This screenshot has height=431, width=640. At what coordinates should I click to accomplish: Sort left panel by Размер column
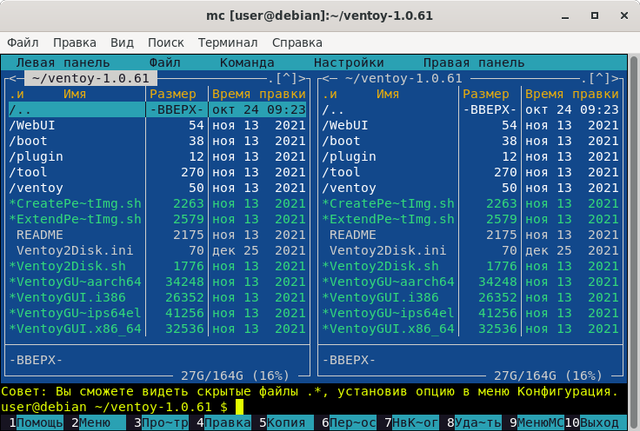pyautogui.click(x=173, y=94)
